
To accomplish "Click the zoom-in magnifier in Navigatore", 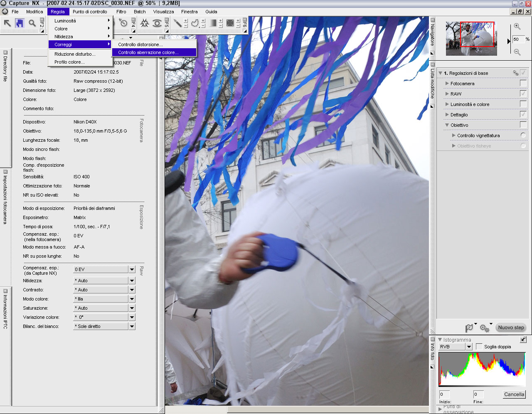I will tap(517, 26).
